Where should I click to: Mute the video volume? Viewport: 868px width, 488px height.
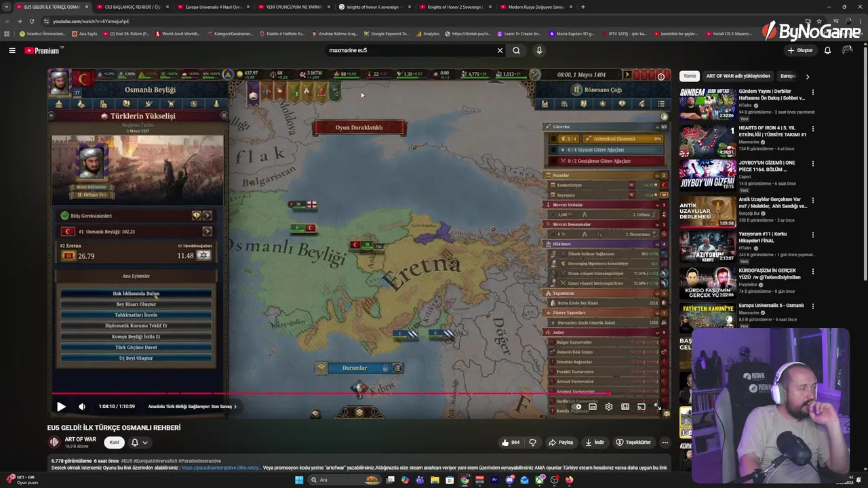(x=82, y=407)
